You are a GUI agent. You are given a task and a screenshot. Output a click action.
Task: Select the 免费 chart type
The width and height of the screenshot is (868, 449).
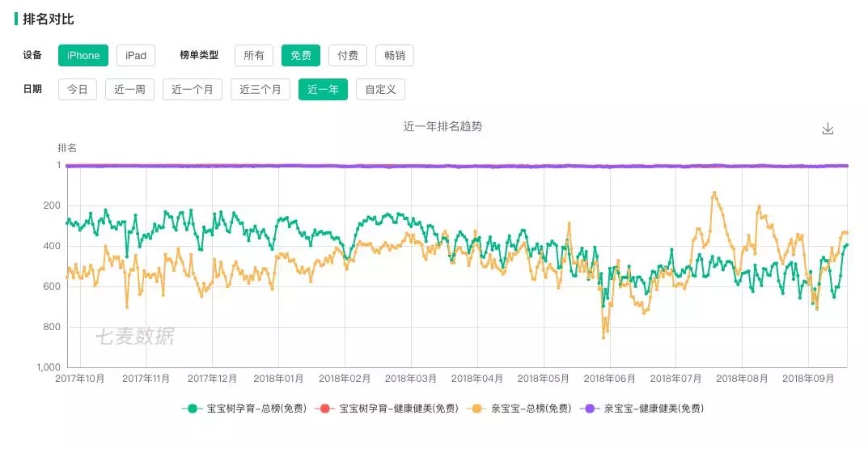(301, 55)
